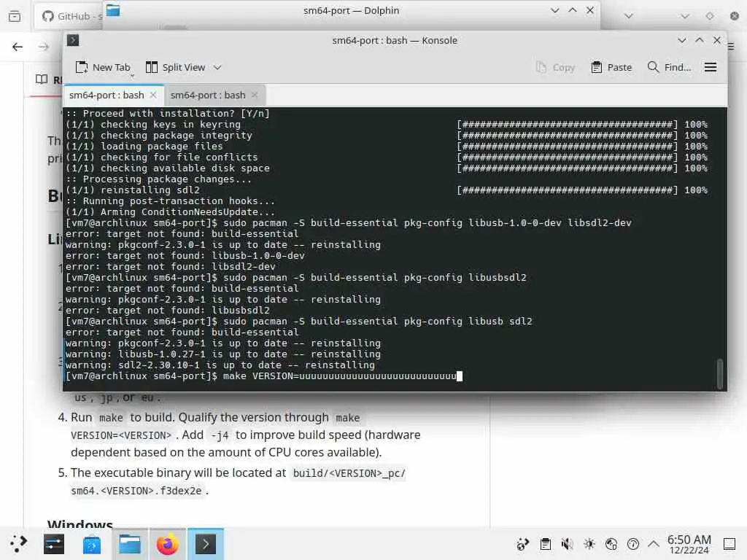Open the Konsole hamburger menu
The width and height of the screenshot is (747, 560).
point(711,68)
